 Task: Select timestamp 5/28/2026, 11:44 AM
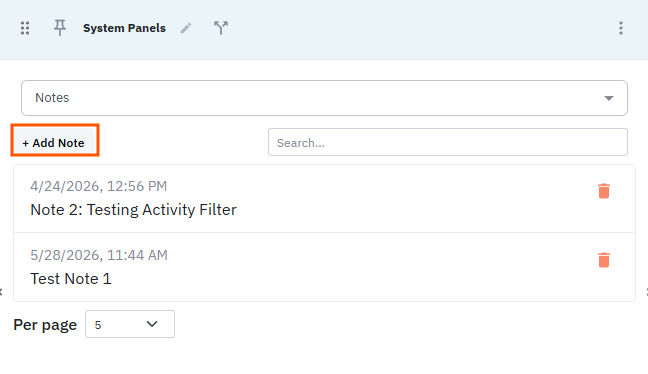99,255
